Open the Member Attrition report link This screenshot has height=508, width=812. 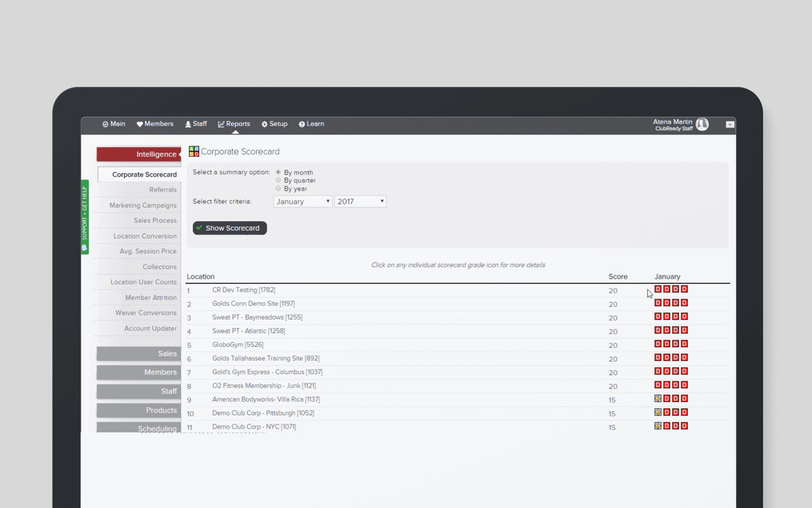tap(151, 297)
